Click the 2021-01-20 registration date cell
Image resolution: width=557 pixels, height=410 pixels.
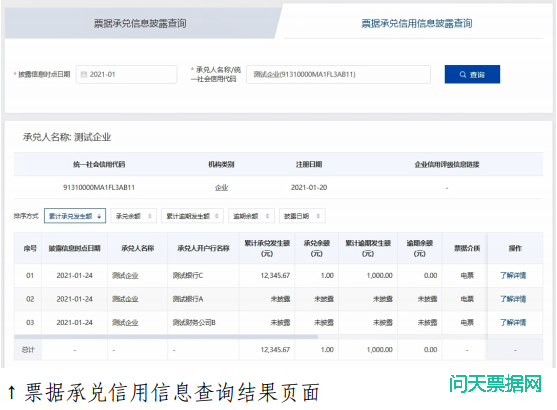[x=309, y=187]
